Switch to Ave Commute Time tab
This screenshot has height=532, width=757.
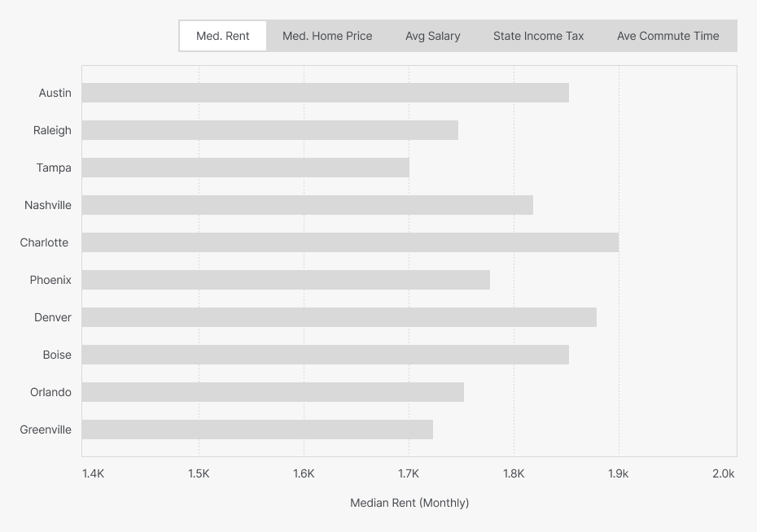[668, 36]
